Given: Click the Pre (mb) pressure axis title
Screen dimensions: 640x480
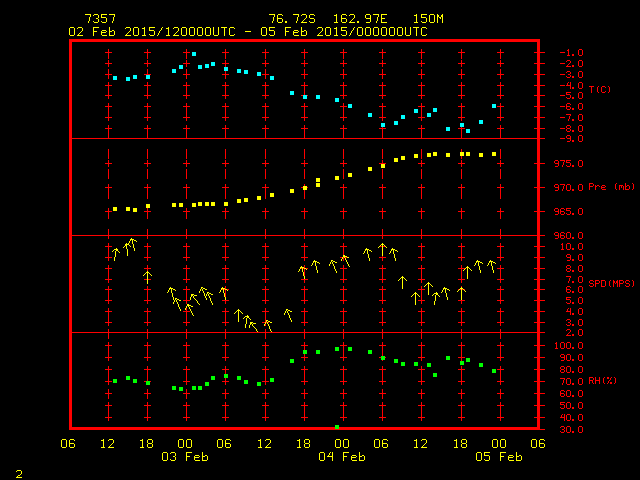Looking at the screenshot, I should pyautogui.click(x=611, y=187).
